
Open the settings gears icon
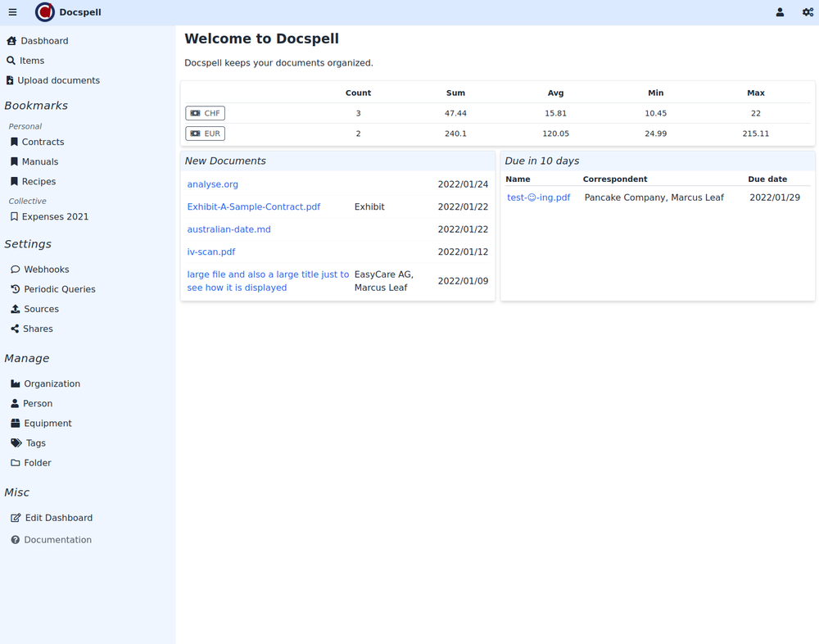[808, 12]
